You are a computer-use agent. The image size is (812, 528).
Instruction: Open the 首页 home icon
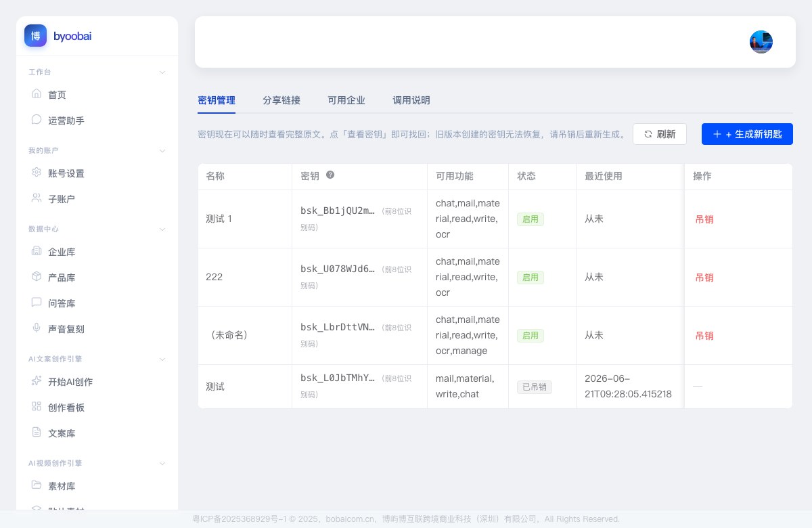(x=37, y=94)
